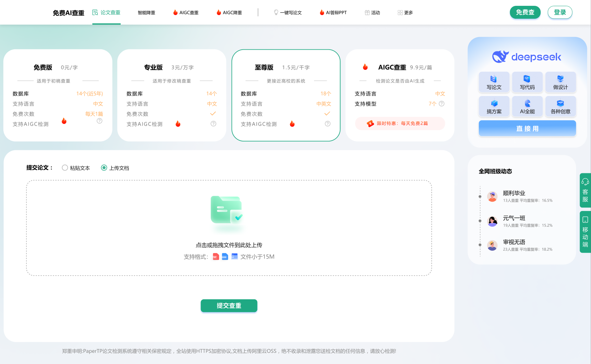Image resolution: width=591 pixels, height=364 pixels.
Task: Click the 登录 login button
Action: (560, 12)
